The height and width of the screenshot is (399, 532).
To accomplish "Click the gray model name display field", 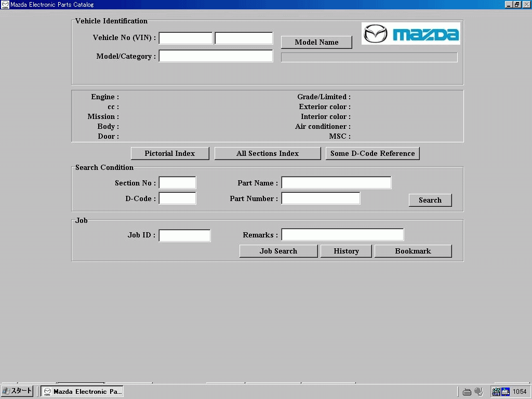I will tap(369, 57).
